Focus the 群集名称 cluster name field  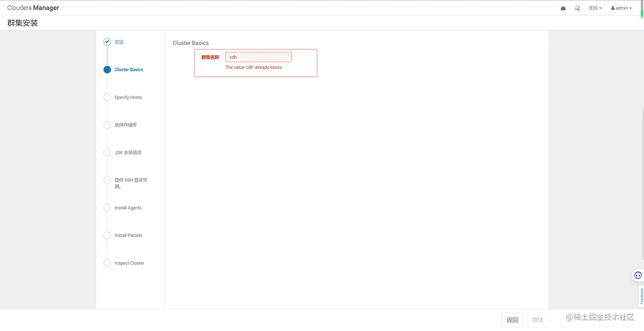pyautogui.click(x=259, y=57)
